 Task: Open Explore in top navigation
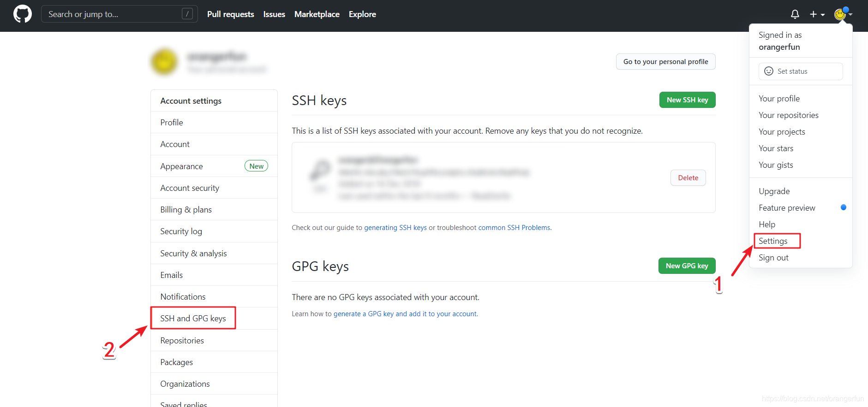[x=362, y=14]
